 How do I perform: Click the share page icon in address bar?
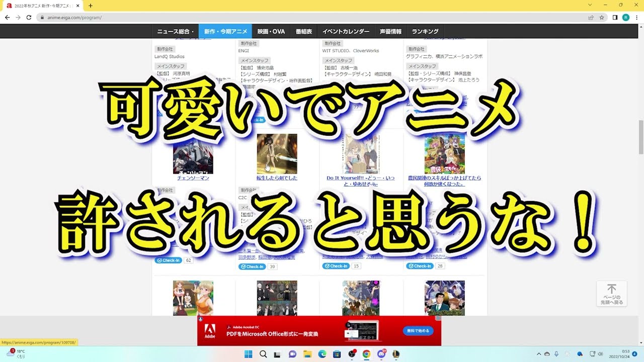coord(591,17)
